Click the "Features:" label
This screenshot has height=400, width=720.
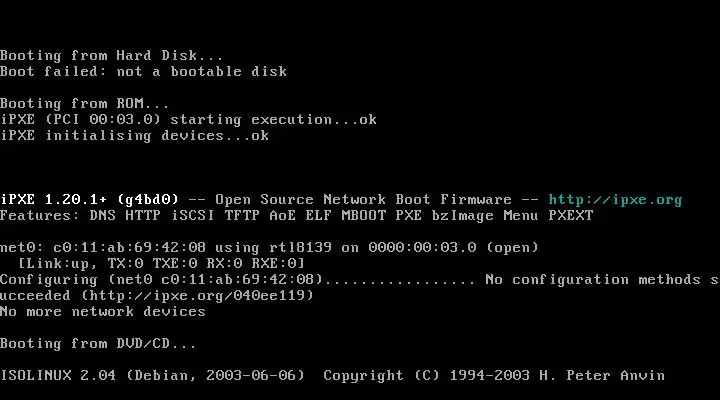coord(40,216)
